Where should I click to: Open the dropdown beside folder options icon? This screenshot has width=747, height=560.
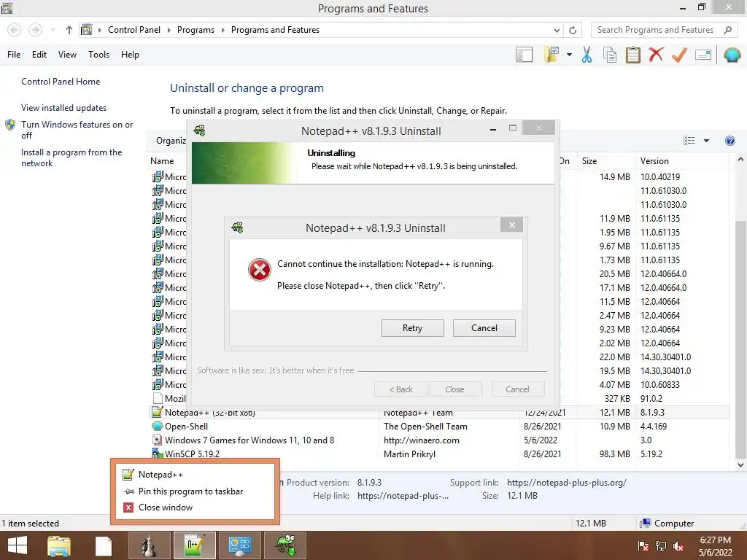coord(569,55)
